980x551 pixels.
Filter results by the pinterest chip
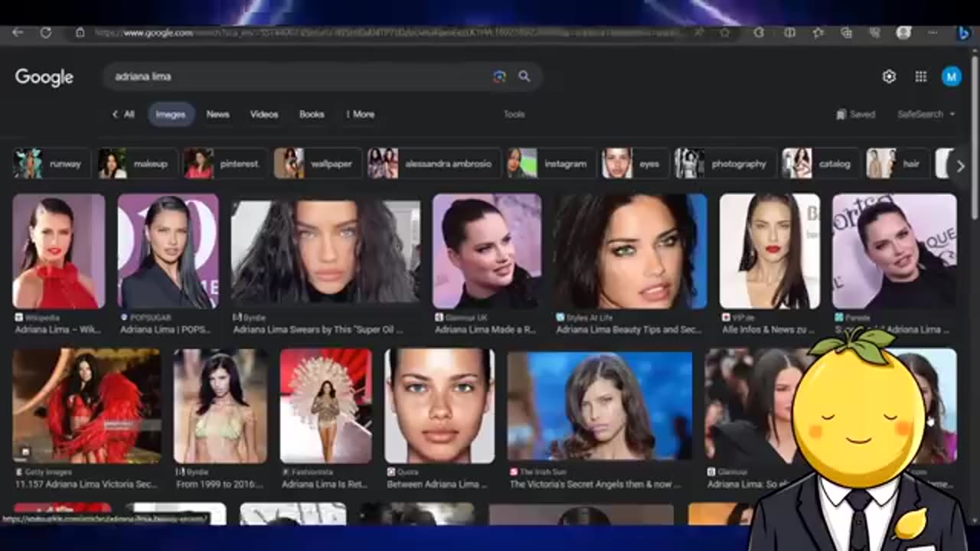[225, 164]
